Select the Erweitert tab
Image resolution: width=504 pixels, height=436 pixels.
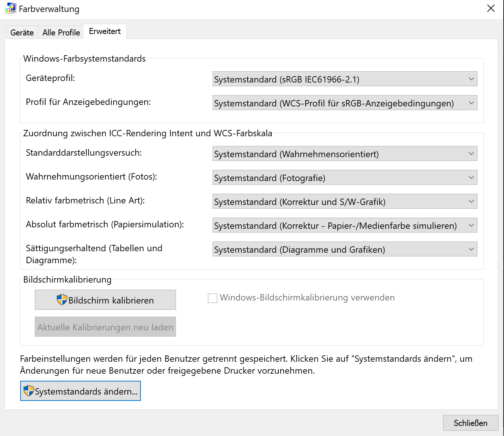(x=105, y=31)
